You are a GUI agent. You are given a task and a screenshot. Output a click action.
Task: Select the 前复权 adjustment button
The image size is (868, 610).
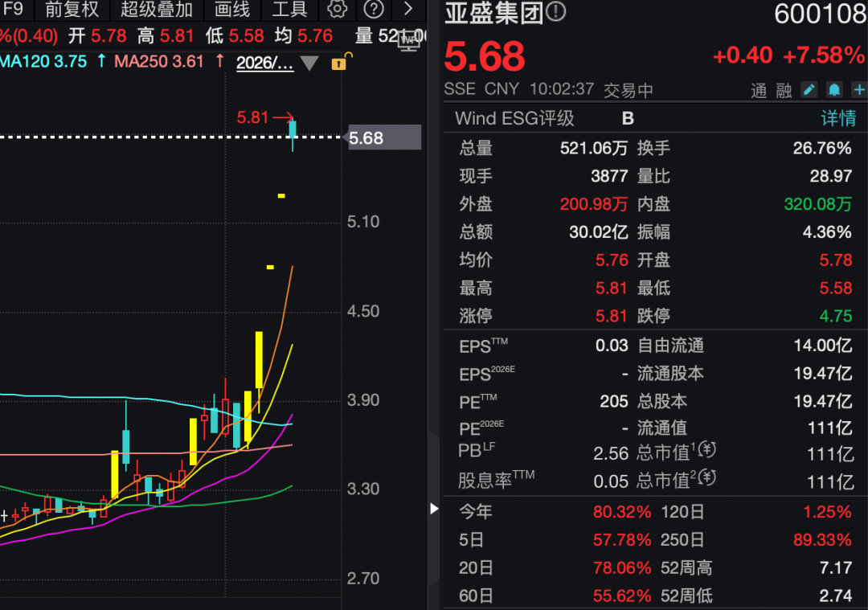[x=72, y=10]
